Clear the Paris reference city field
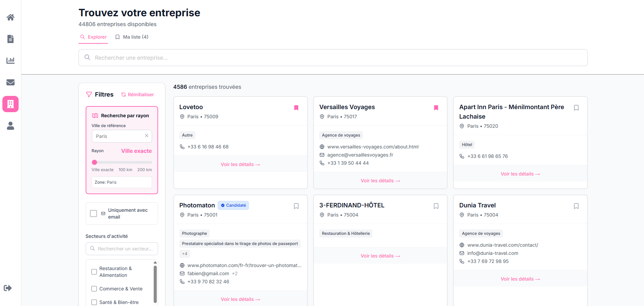 click(147, 136)
